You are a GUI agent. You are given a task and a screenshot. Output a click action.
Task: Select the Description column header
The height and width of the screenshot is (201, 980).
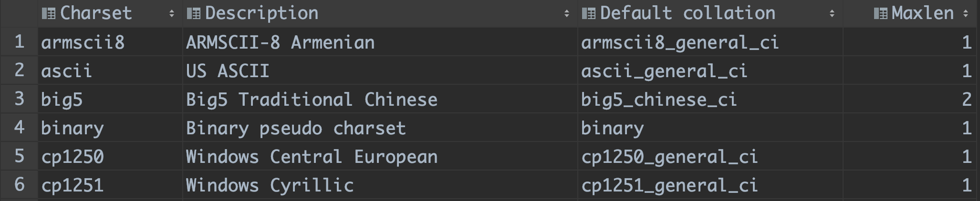(261, 13)
